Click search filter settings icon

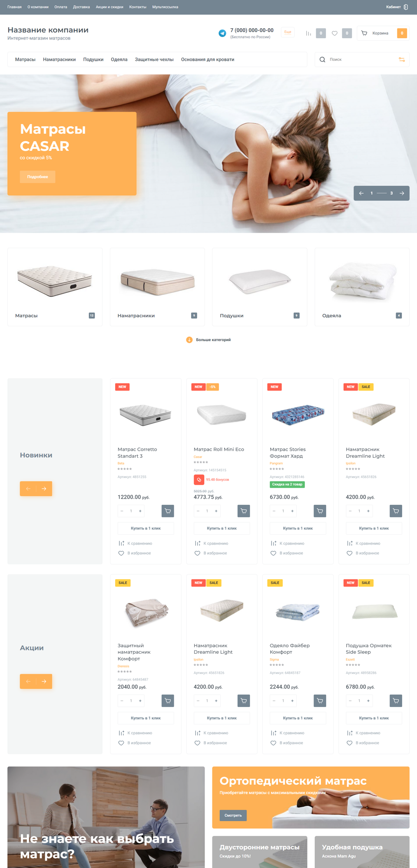click(x=402, y=59)
